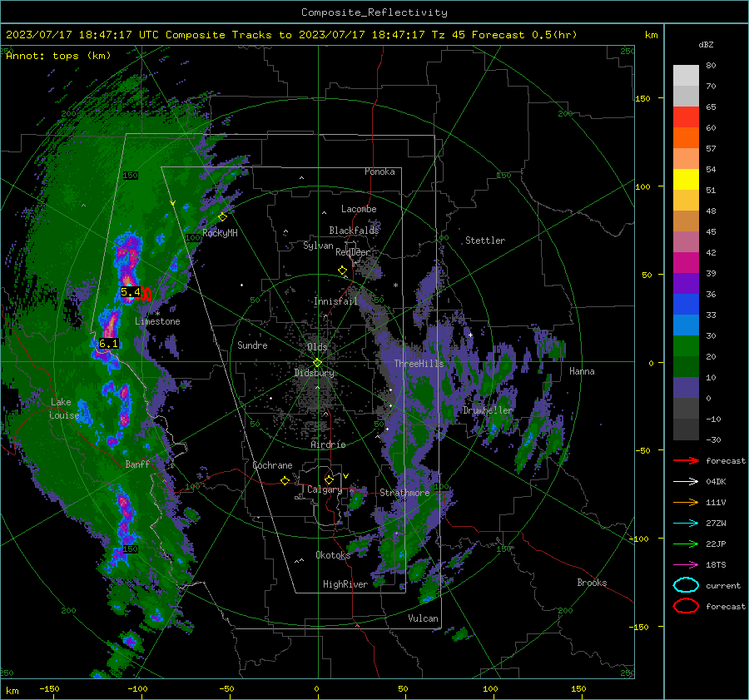Click the RedDeer city label

(353, 252)
